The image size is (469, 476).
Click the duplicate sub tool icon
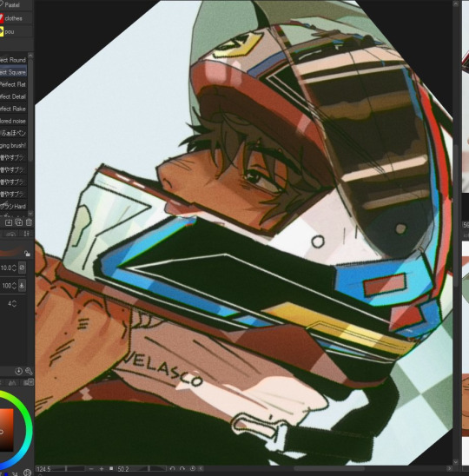tap(19, 222)
